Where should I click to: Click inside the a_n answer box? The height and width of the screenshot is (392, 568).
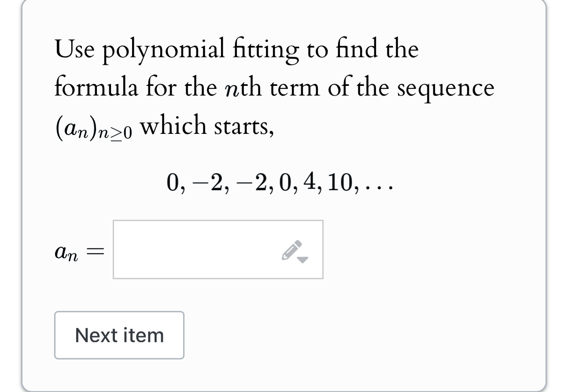pos(218,249)
